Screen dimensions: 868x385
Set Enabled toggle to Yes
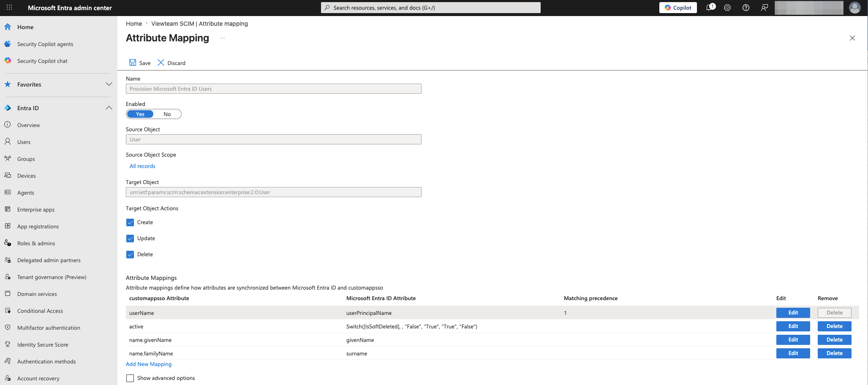coord(140,114)
